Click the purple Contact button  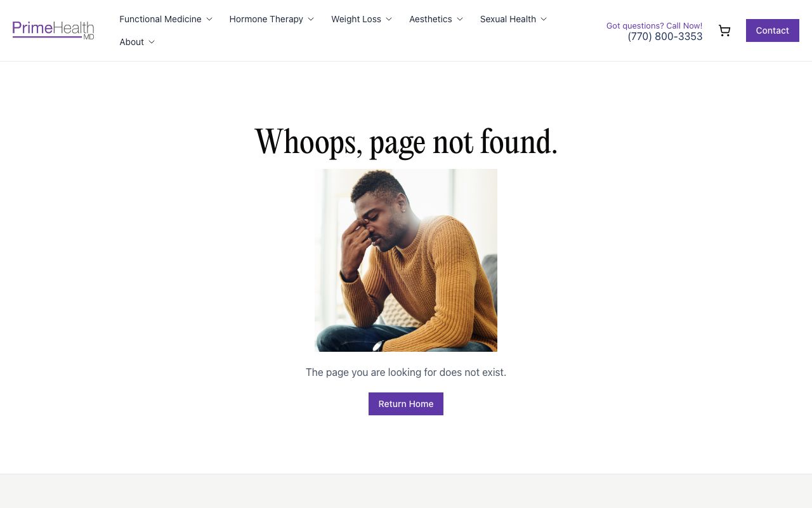pos(773,30)
